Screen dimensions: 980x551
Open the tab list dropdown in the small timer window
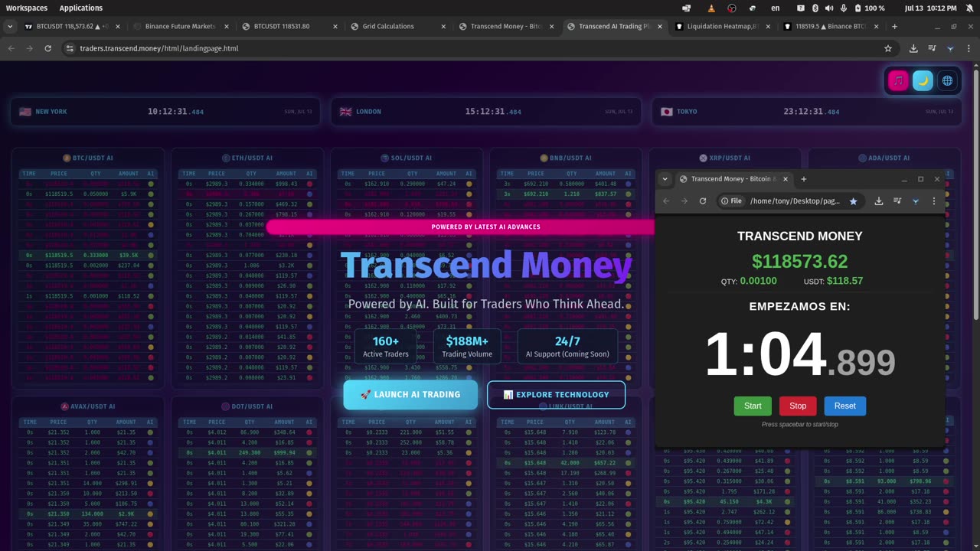665,179
